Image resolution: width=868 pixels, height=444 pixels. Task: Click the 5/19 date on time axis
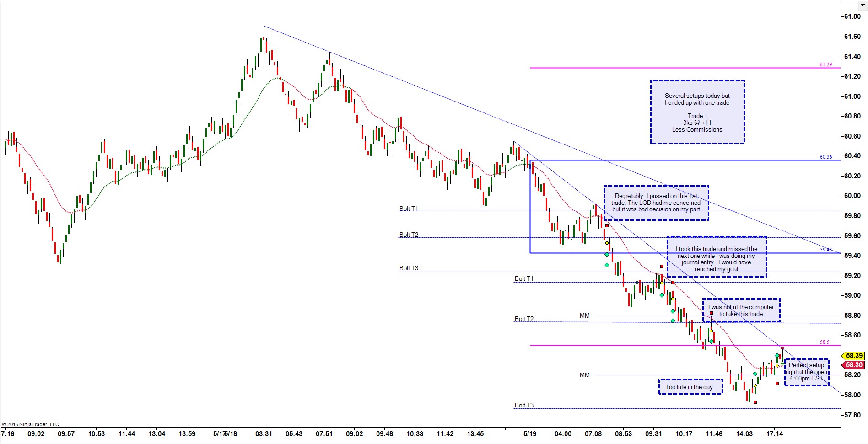coord(530,433)
